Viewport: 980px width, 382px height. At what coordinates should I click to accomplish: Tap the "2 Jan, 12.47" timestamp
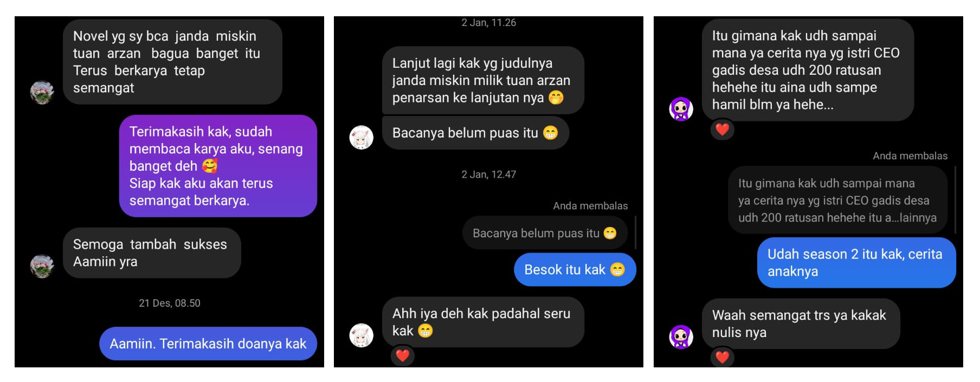coord(489,174)
